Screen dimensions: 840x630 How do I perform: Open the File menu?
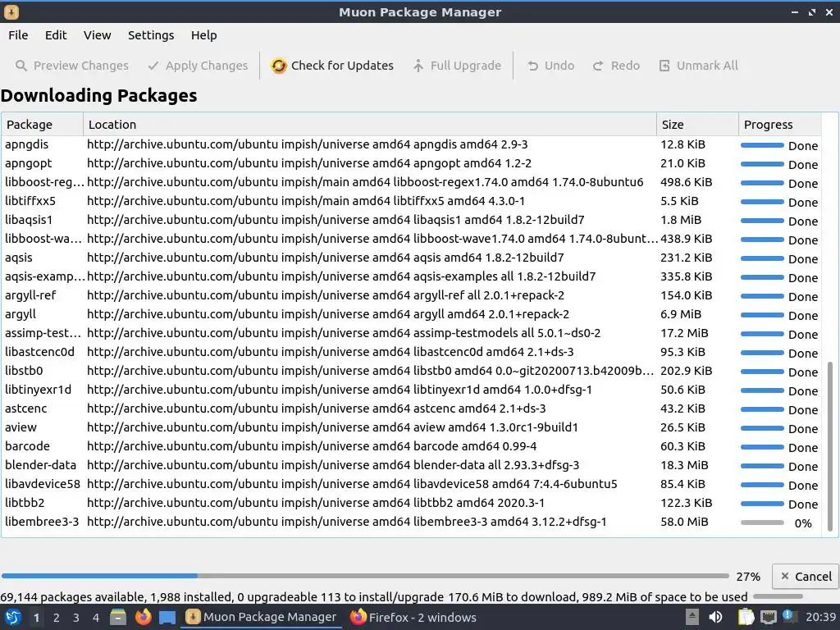[x=18, y=35]
